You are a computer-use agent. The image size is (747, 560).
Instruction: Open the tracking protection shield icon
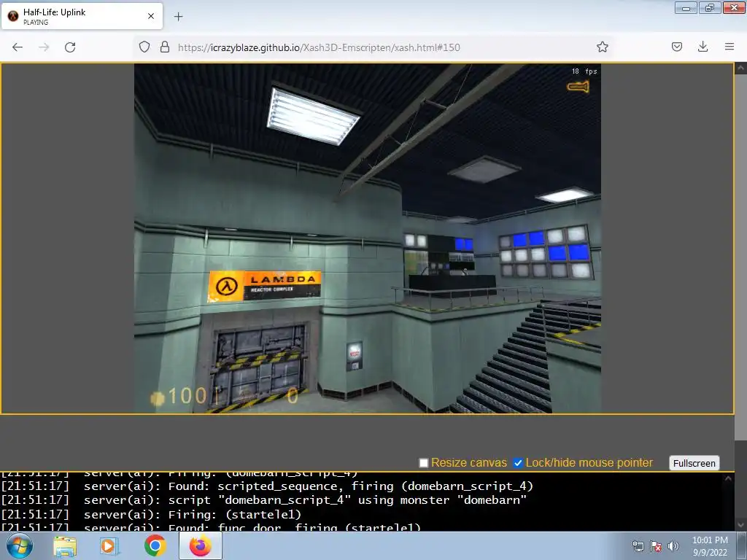144,47
